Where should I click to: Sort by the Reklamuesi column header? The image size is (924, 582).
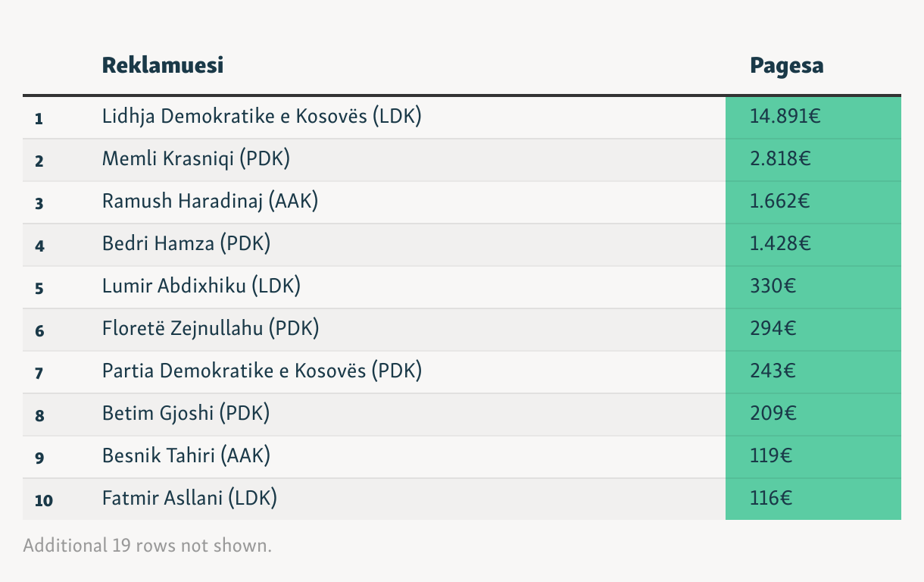coord(163,65)
